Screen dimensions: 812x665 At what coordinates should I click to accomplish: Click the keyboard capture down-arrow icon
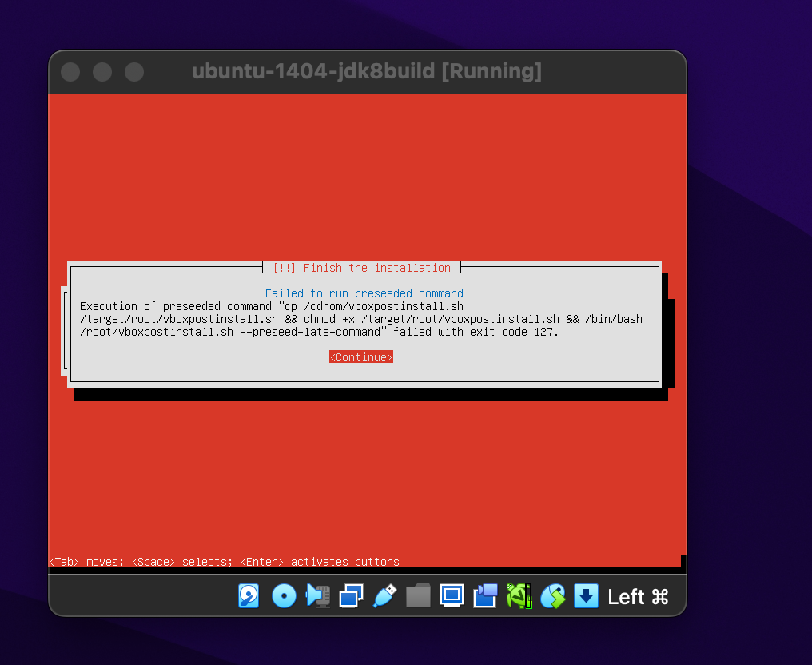[x=586, y=596]
